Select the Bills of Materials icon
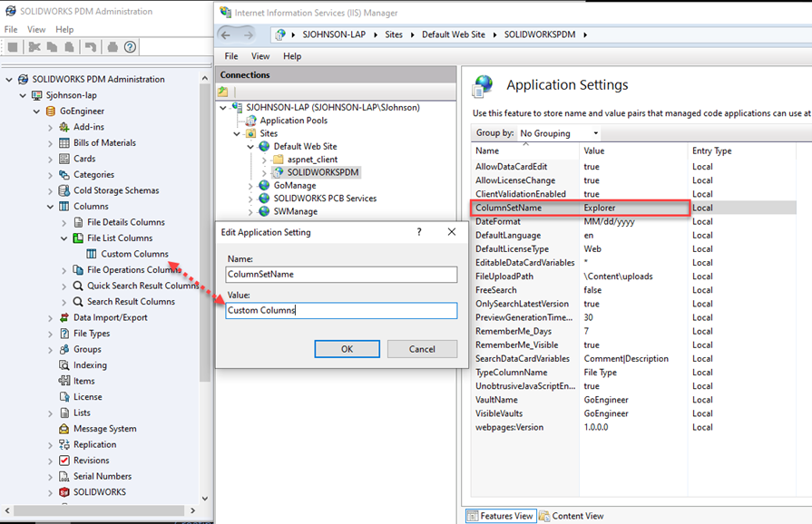Screen dimensions: 812x524 pos(64,142)
